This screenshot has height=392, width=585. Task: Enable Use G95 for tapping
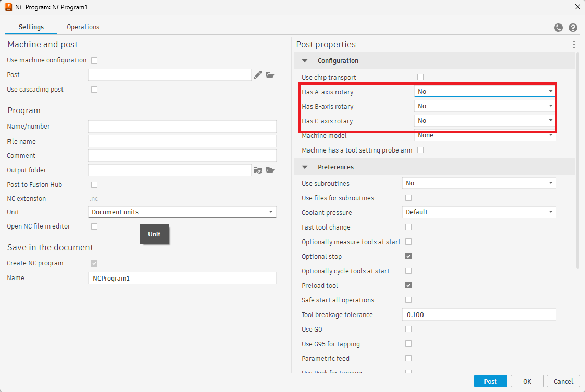[408, 344]
